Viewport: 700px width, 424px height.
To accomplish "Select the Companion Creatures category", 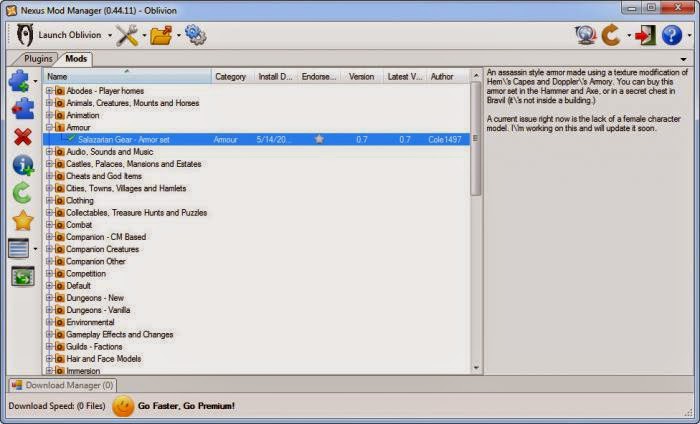I will pos(103,249).
